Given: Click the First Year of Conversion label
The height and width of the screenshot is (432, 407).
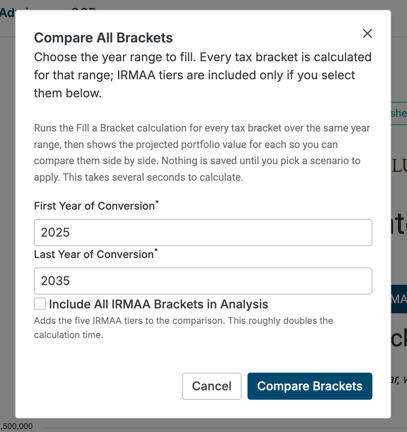Looking at the screenshot, I should (x=96, y=206).
